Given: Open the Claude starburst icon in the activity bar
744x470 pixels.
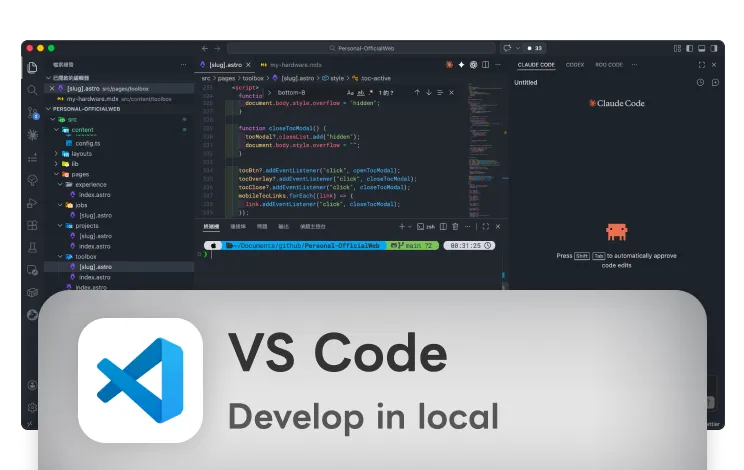Looking at the screenshot, I should point(32,135).
